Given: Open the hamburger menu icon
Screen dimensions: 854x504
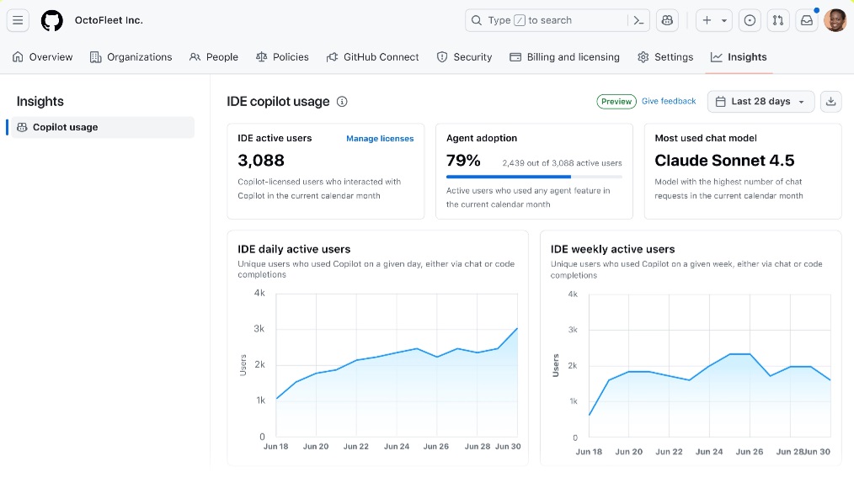Looking at the screenshot, I should (18, 20).
